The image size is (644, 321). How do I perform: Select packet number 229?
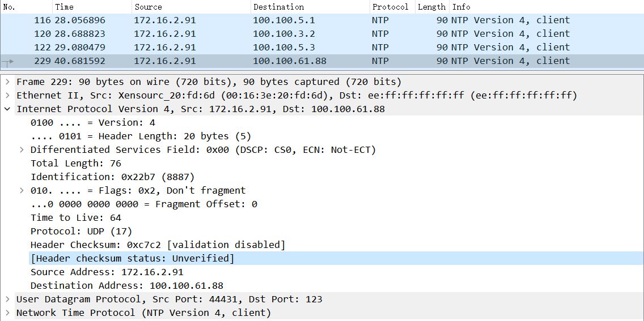[322, 61]
